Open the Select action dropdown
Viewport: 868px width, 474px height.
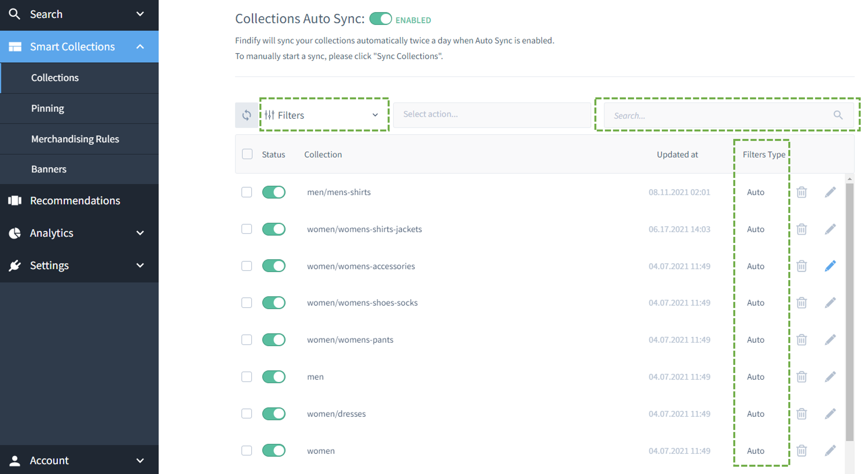pyautogui.click(x=492, y=115)
